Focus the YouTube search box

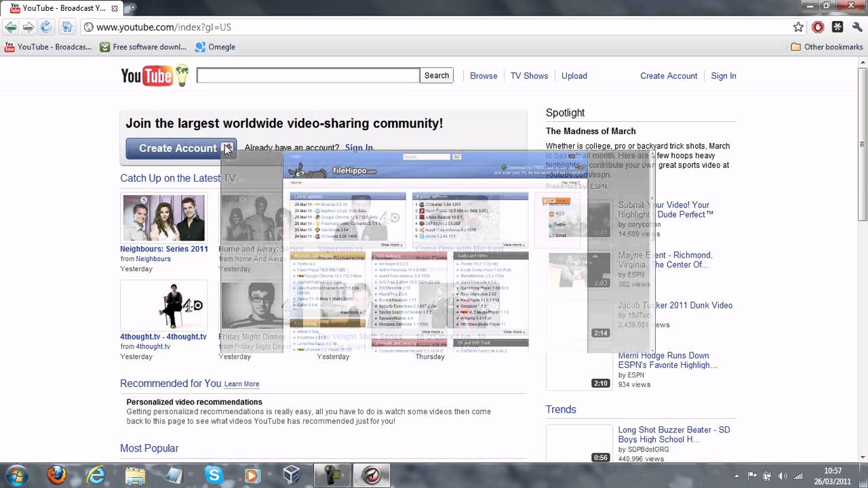tap(308, 75)
